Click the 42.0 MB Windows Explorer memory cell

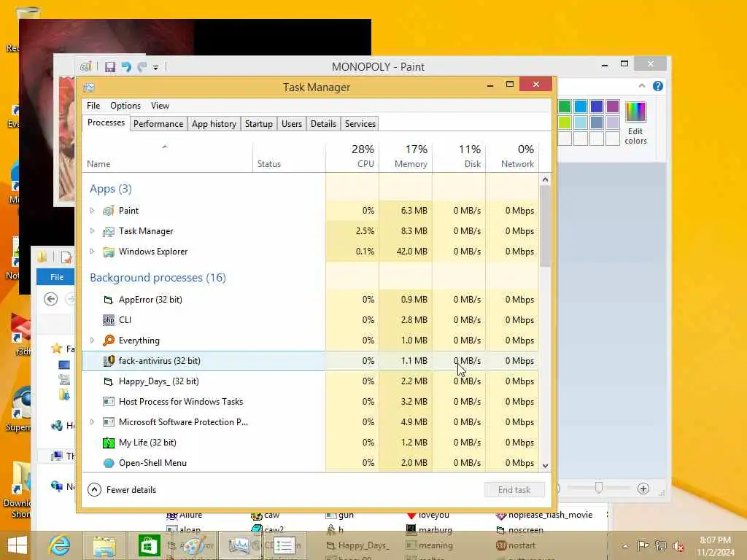click(x=406, y=252)
